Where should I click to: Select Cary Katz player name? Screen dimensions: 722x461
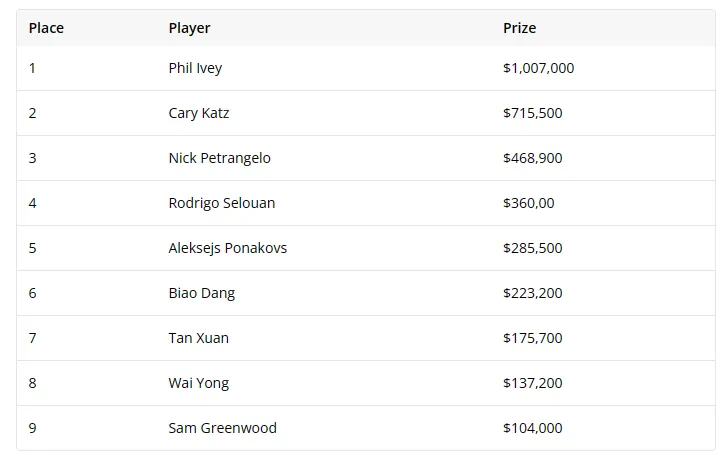(199, 113)
